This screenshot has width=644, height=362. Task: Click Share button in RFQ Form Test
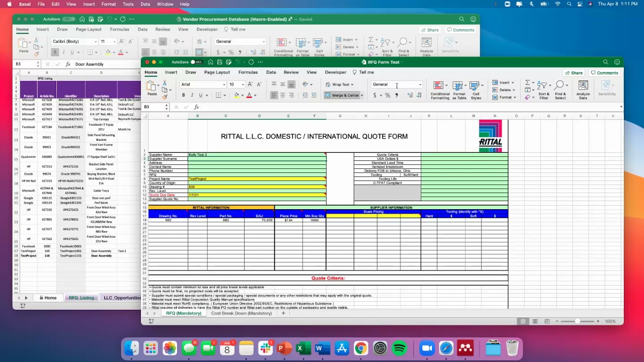tap(574, 73)
